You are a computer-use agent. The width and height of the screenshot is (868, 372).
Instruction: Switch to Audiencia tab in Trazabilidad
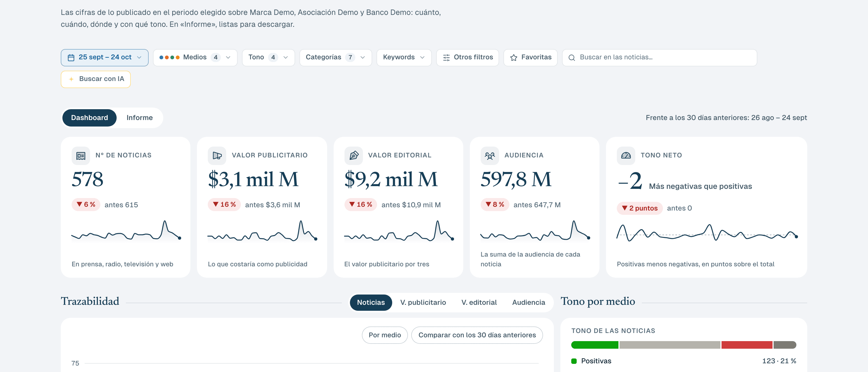(x=528, y=303)
